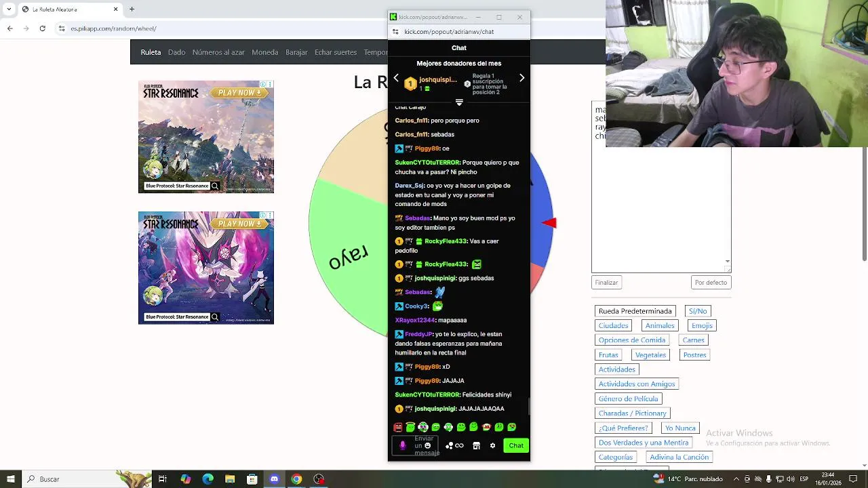This screenshot has width=868, height=488.
Task: Open the Barajar tab
Action: coord(296,52)
